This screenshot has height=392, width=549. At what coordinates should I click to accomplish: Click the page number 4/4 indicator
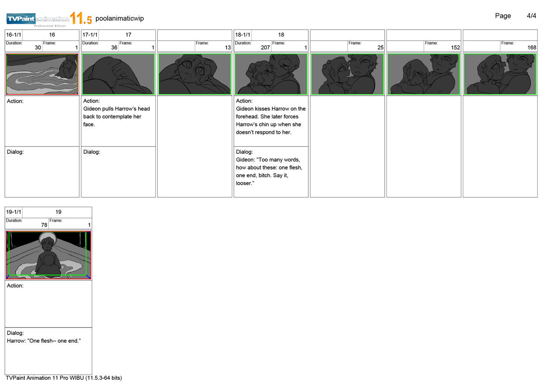click(x=531, y=16)
